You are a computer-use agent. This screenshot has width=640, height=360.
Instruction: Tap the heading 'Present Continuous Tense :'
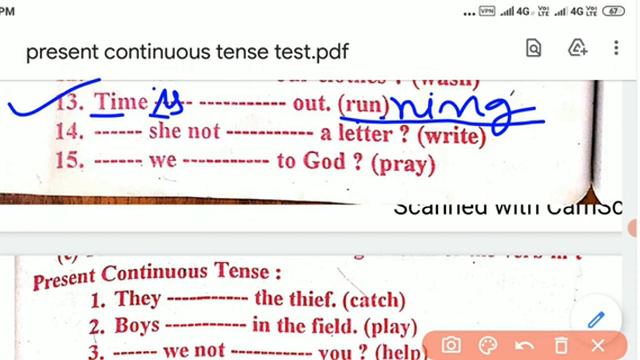coord(157,275)
